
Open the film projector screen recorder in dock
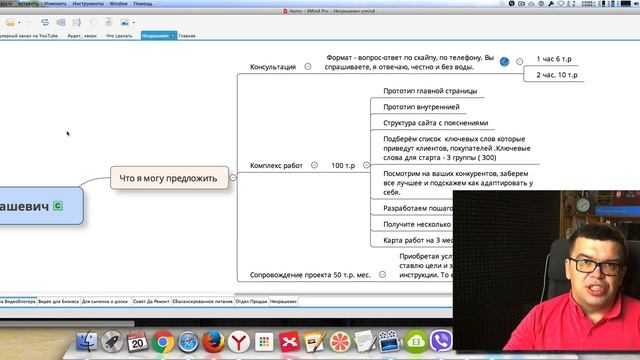click(x=390, y=342)
